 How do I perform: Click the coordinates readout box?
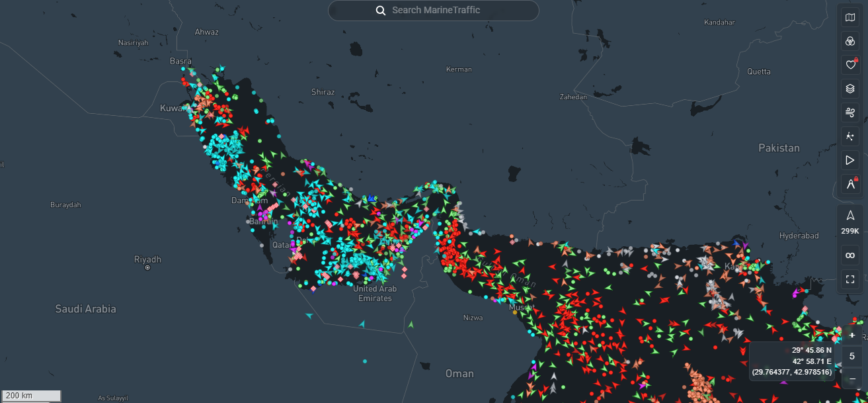click(x=791, y=361)
